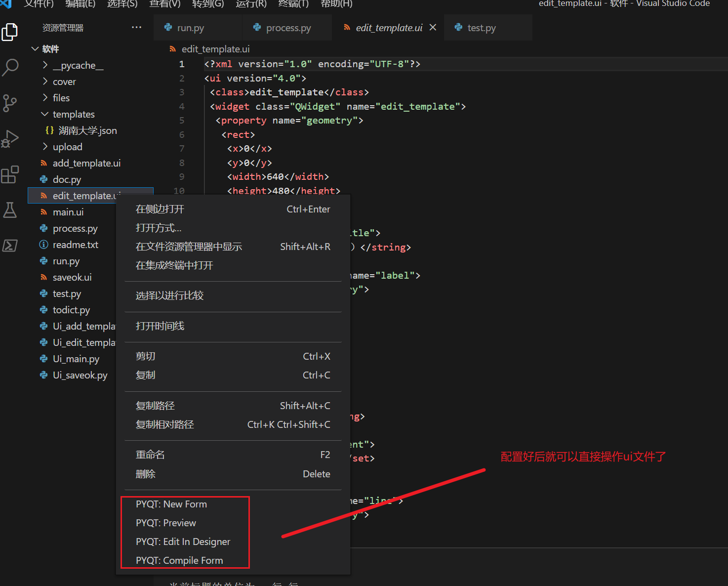Screen dimensions: 728x586
Task: Click the Python icon of Ui_main.py
Action: (x=44, y=359)
